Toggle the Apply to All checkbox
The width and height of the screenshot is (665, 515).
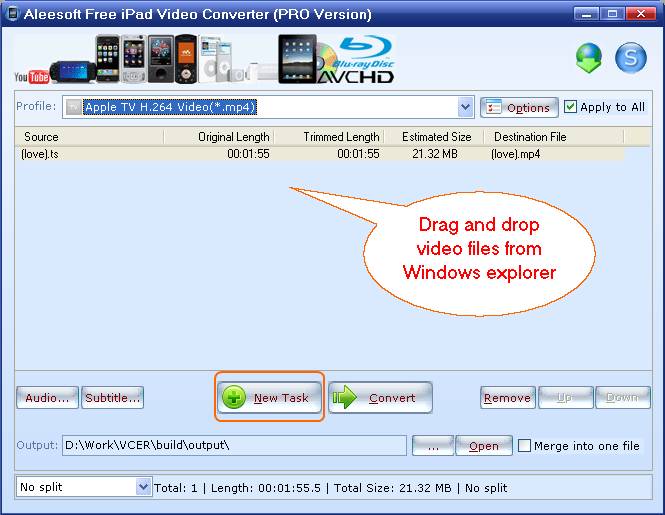coord(570,106)
